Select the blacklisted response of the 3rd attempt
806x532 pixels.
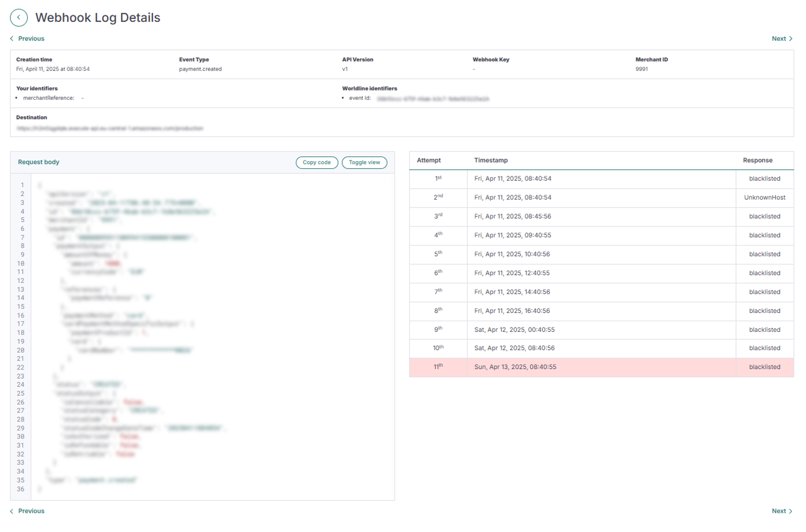coord(764,216)
